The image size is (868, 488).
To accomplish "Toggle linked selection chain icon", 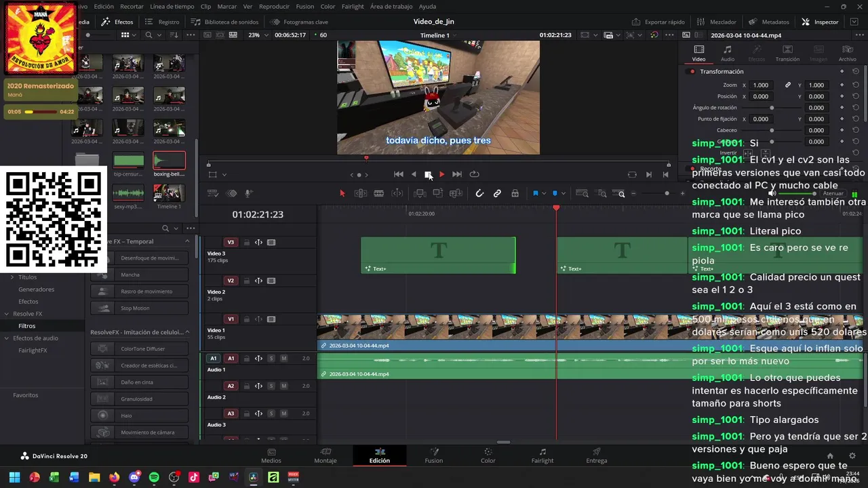I will coord(497,194).
